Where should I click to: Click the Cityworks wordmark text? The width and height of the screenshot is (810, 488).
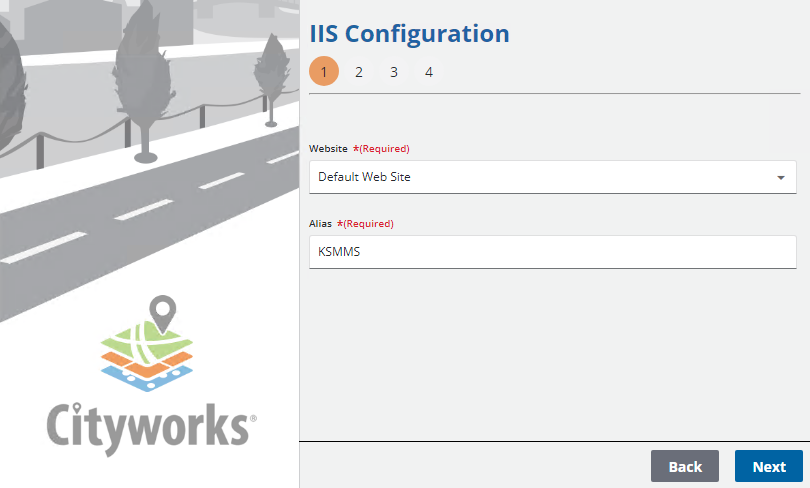[x=148, y=427]
